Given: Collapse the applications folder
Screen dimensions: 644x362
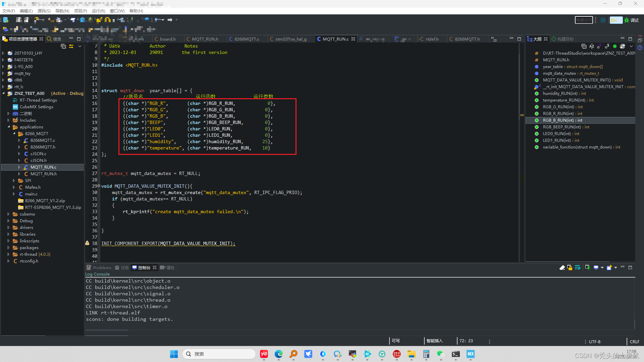Looking at the screenshot, I should click(9, 127).
